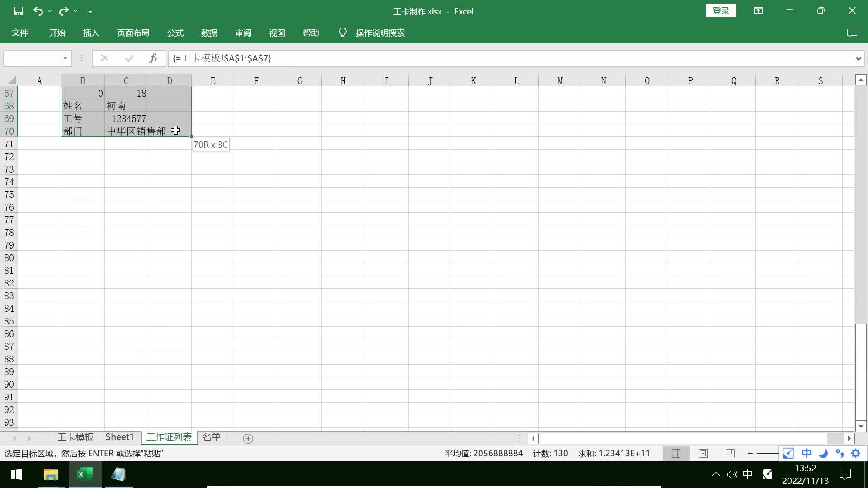
Task: Open the 页面布局 ribbon tab
Action: tap(133, 33)
